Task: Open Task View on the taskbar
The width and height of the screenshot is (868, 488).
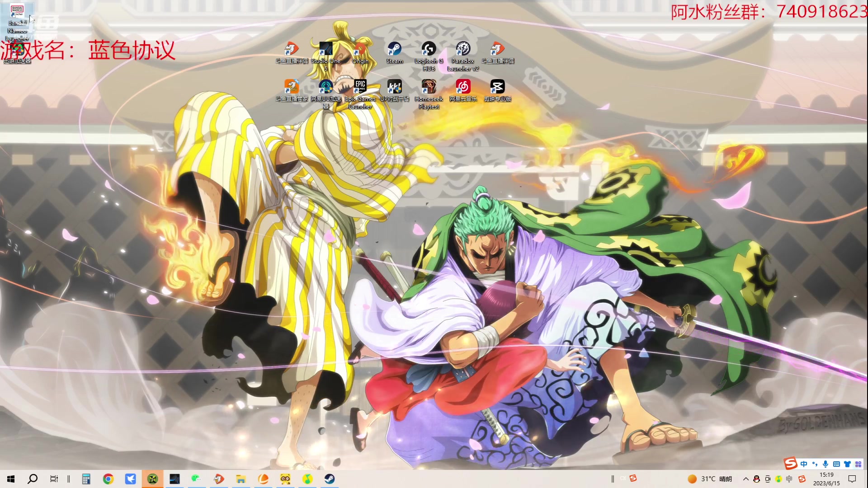Action: 54,479
